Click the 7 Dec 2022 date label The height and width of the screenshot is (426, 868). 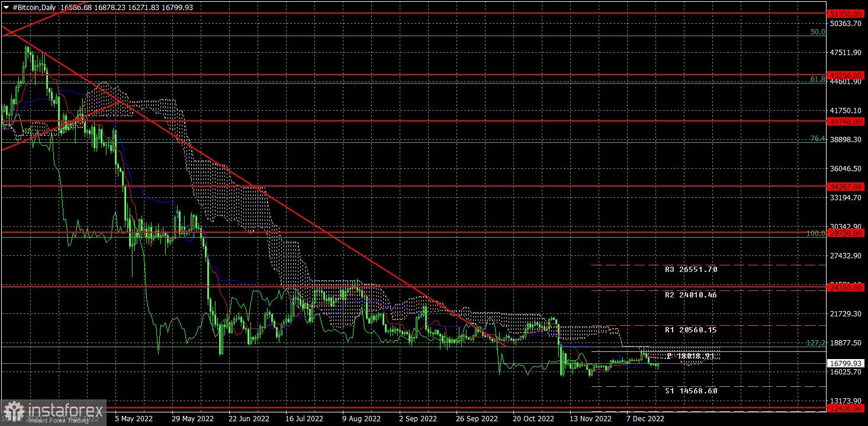click(644, 418)
